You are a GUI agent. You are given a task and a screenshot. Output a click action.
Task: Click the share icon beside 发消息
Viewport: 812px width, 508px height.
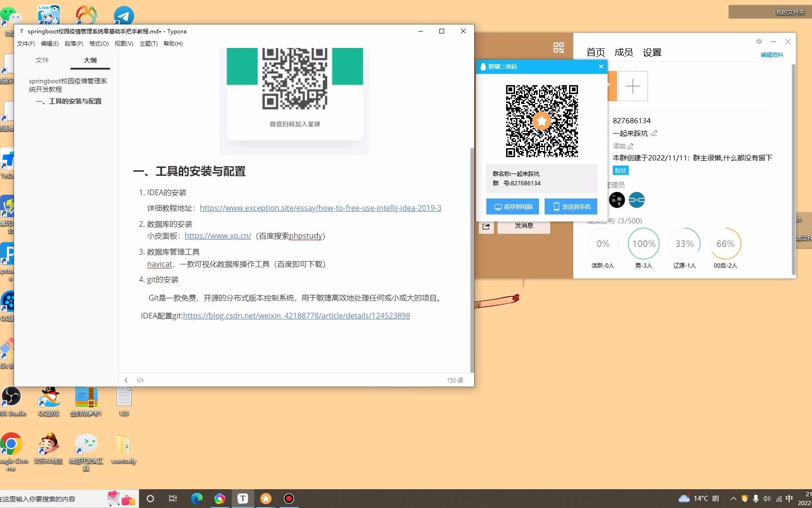(486, 226)
